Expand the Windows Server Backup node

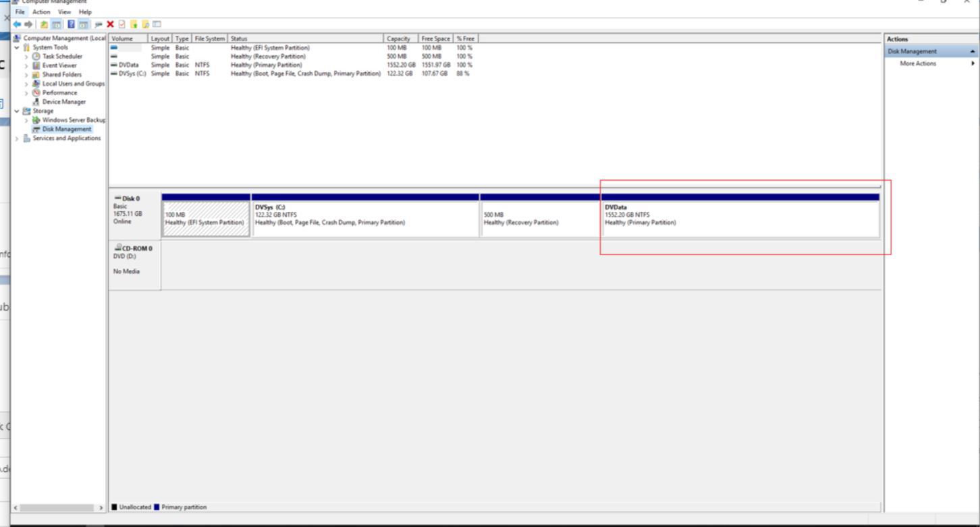27,120
